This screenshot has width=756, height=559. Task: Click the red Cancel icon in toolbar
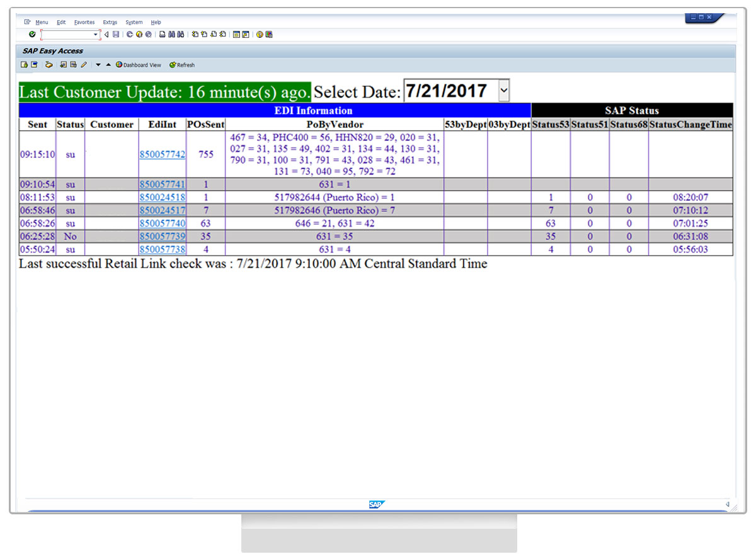(x=148, y=35)
